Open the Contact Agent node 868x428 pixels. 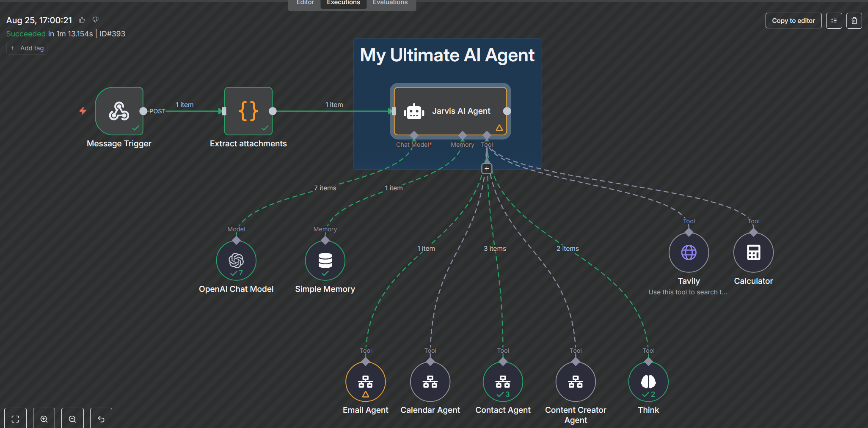tap(502, 381)
